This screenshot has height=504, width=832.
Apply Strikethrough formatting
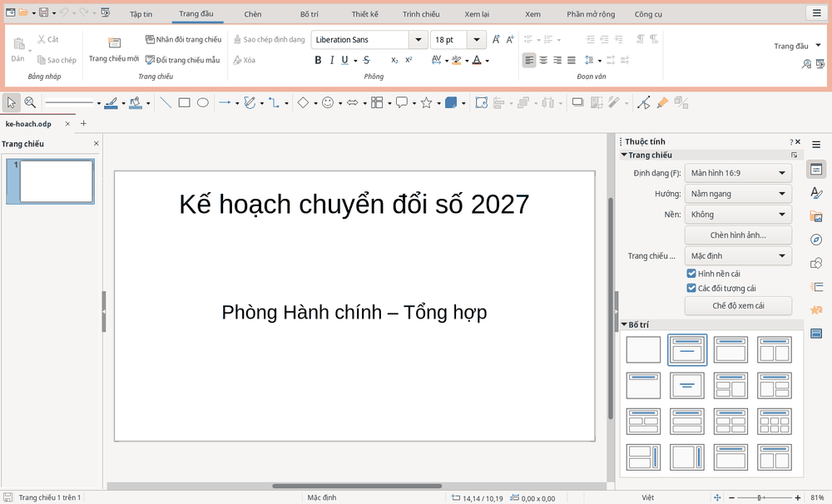[x=366, y=60]
